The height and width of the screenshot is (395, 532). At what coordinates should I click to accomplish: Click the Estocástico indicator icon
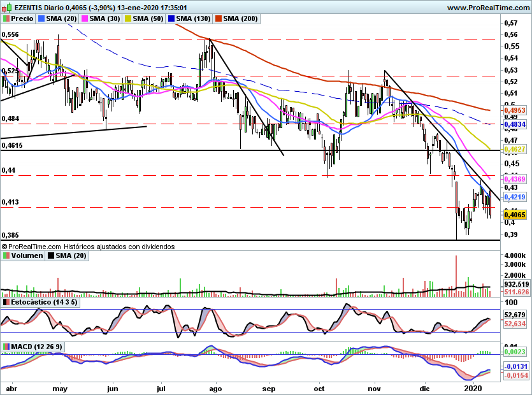(6, 302)
